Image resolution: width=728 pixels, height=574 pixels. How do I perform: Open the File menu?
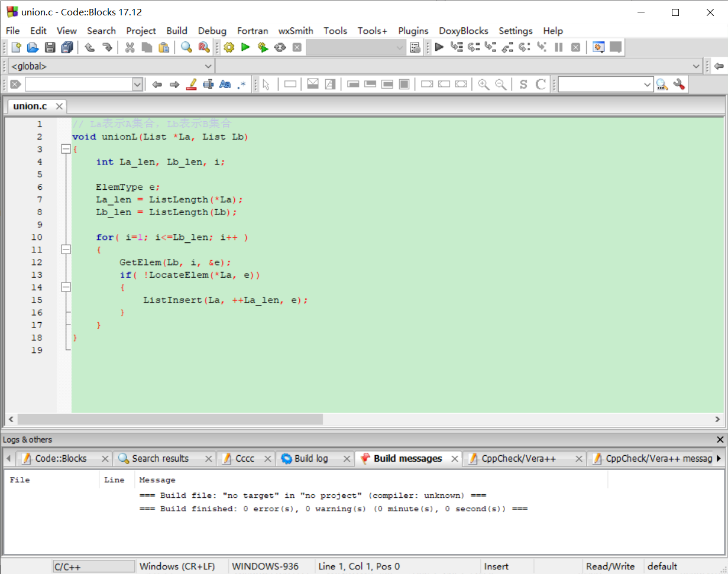click(x=12, y=31)
